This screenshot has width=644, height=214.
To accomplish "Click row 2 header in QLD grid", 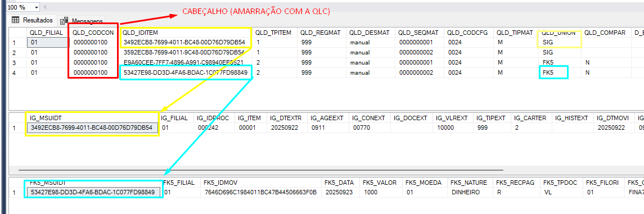I will tap(18, 52).
